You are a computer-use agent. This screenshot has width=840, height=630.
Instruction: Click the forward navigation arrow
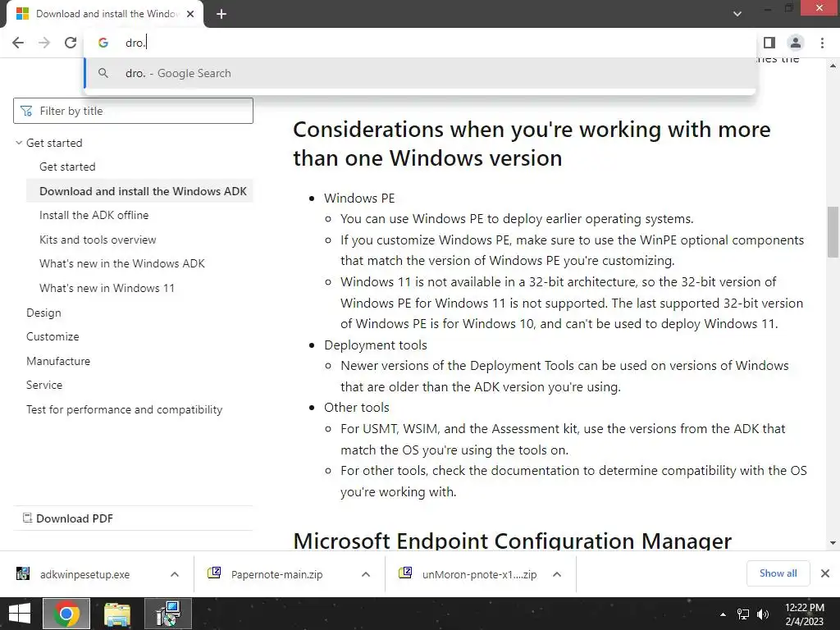(x=44, y=43)
